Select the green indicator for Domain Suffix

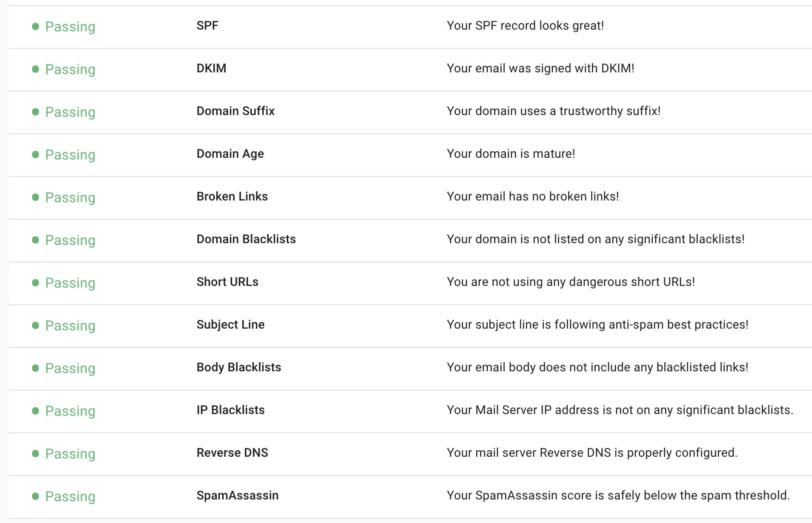(x=36, y=112)
